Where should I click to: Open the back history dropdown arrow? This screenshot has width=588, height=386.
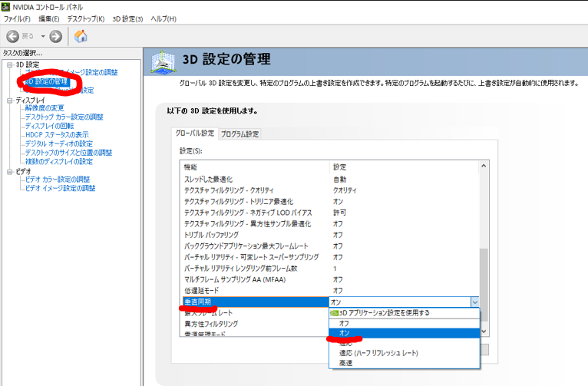coord(43,36)
